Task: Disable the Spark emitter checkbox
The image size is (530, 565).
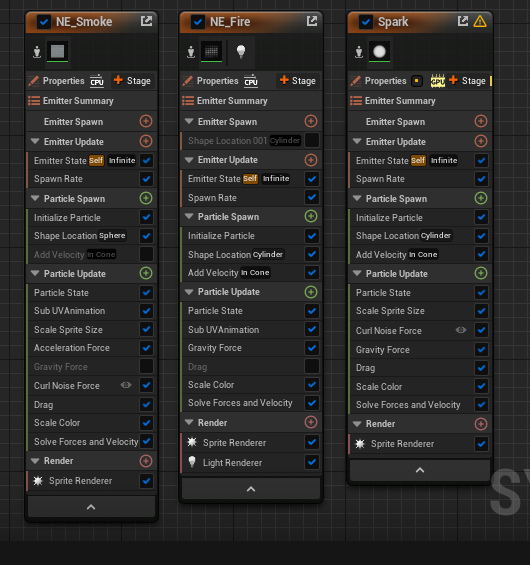Action: [x=366, y=22]
